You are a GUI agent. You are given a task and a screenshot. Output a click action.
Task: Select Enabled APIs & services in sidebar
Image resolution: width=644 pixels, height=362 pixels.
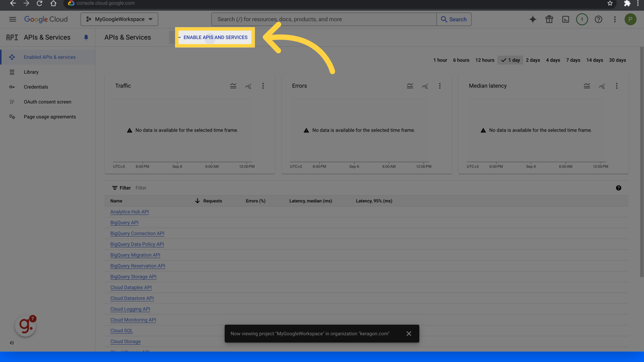[48, 57]
